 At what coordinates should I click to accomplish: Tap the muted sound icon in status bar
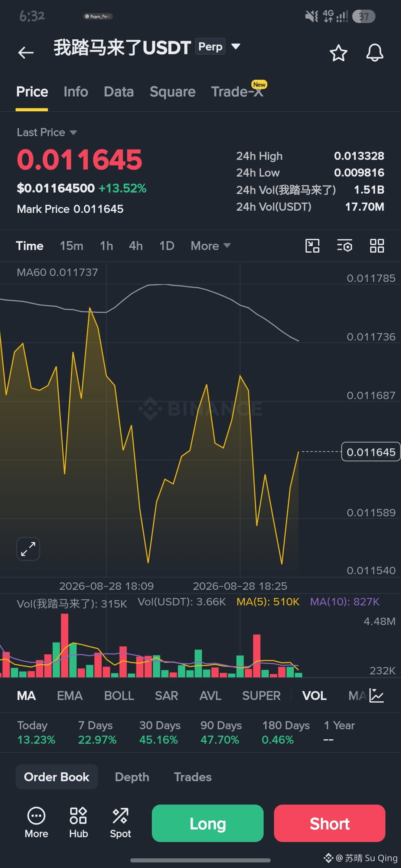click(312, 16)
